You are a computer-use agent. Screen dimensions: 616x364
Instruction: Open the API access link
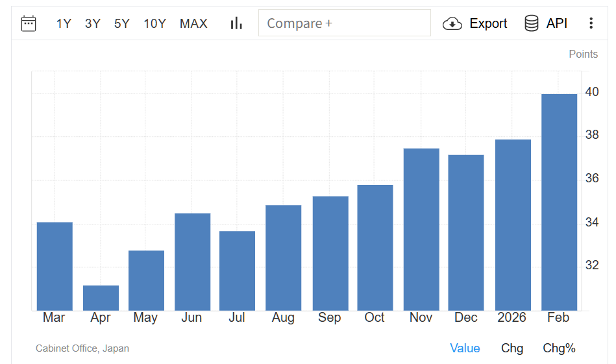pos(556,23)
